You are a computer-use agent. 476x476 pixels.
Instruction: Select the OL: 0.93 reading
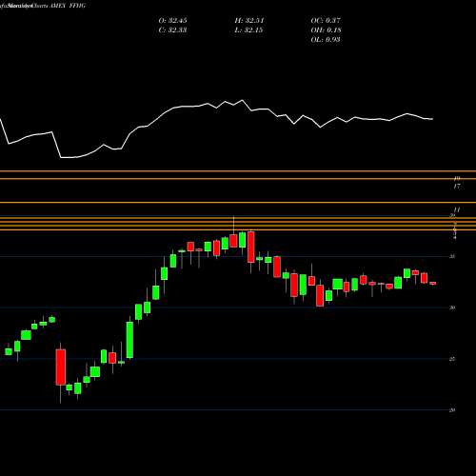point(326,40)
